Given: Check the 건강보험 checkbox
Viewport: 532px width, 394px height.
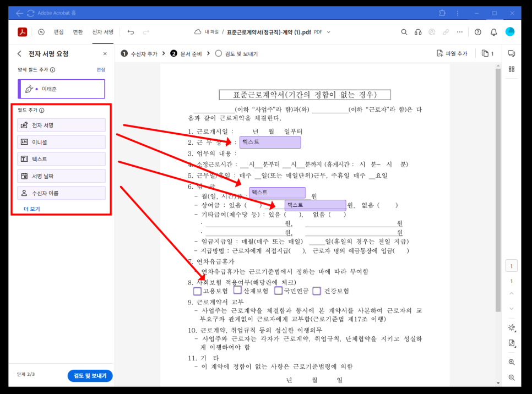Looking at the screenshot, I should (x=317, y=291).
